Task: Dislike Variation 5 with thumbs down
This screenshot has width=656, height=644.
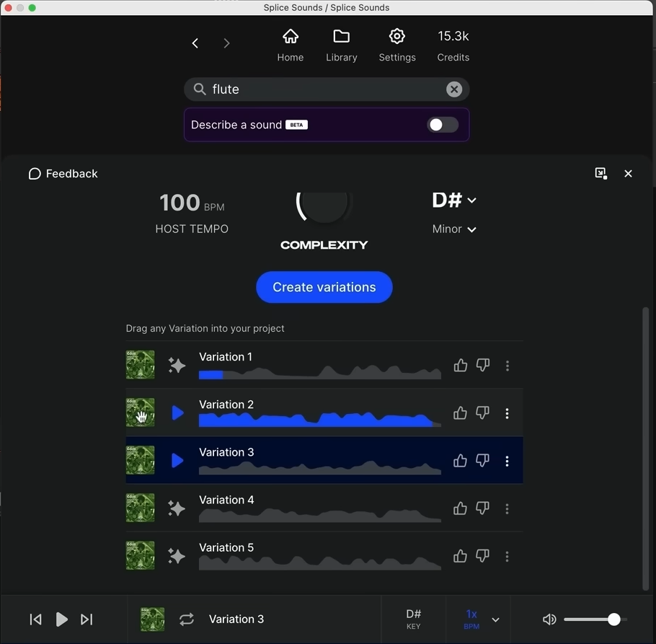Action: coord(483,556)
